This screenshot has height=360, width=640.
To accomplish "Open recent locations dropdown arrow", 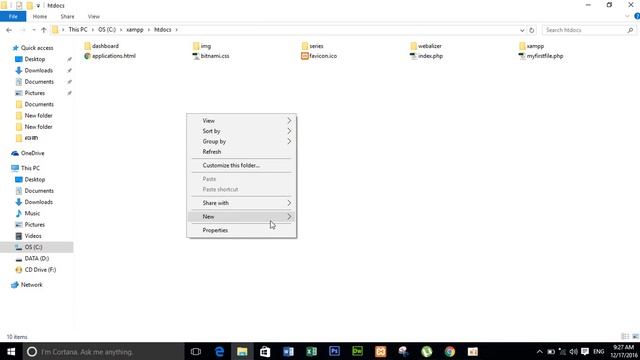I will (33, 30).
